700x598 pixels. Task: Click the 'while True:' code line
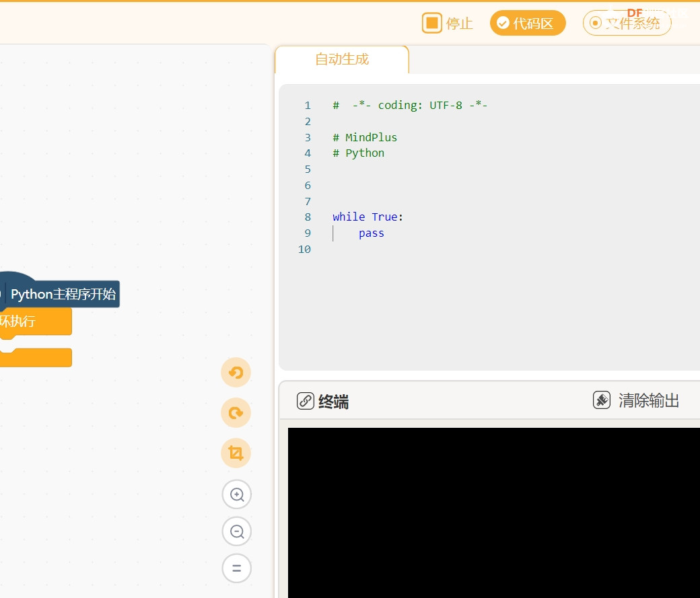[368, 217]
